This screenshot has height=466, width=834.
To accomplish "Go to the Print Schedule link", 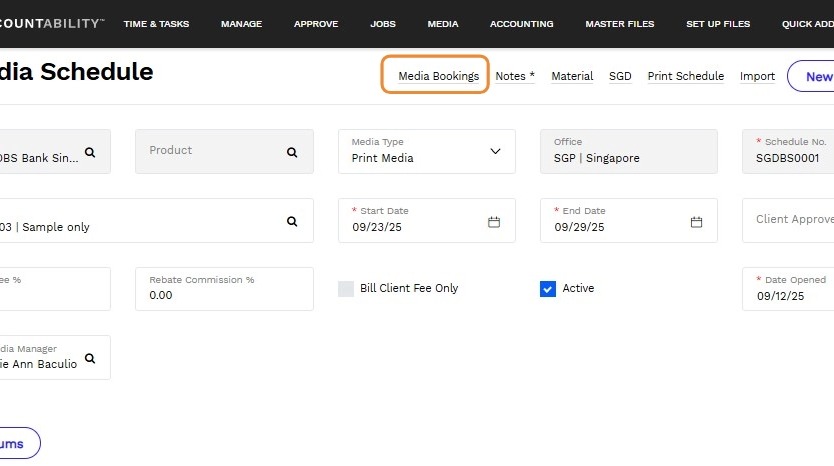I will tap(685, 76).
